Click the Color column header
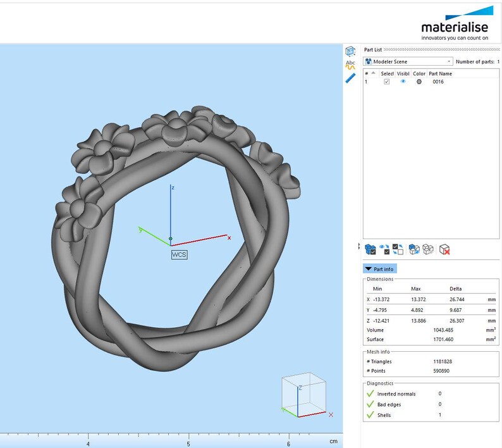 click(x=419, y=73)
